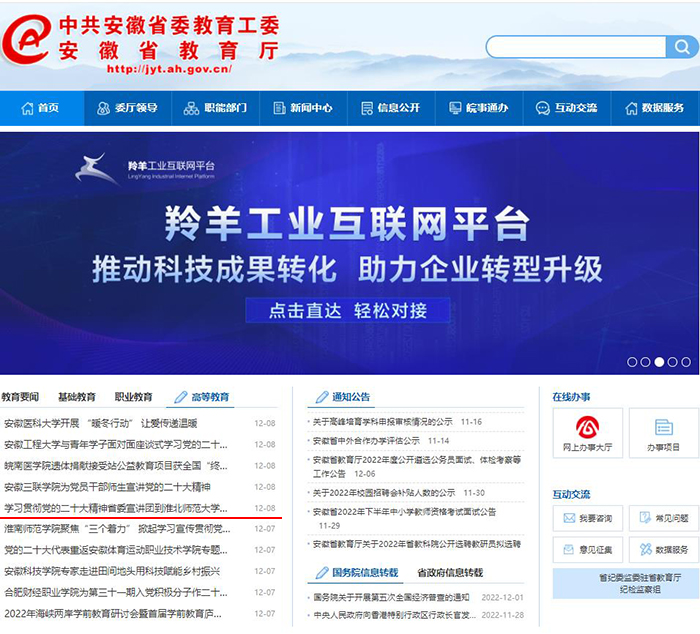700x634 pixels.
Task: Open article 学习贯彻党的二十大精神省委宣讲团
Action: (116, 508)
